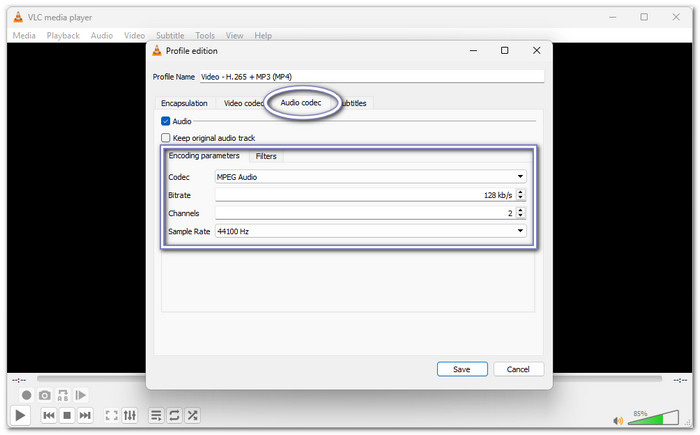Open the Codec dropdown MPEG Audio
This screenshot has height=435, width=700.
pyautogui.click(x=371, y=177)
